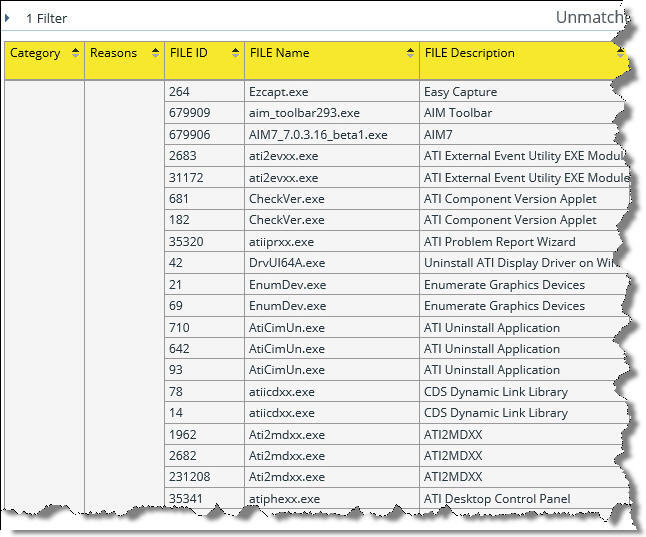This screenshot has height=537, width=646.
Task: Select CheckVer.exe in row 182
Action: coord(286,220)
